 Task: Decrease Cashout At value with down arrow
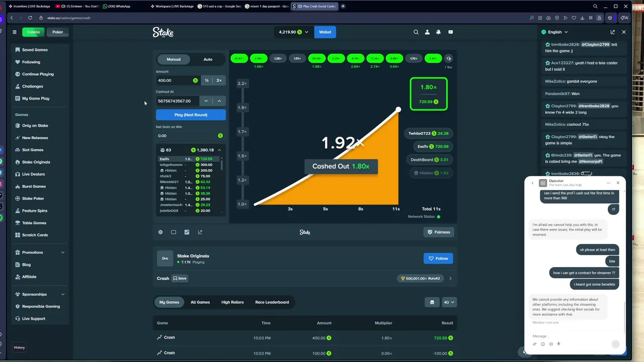coord(206,101)
